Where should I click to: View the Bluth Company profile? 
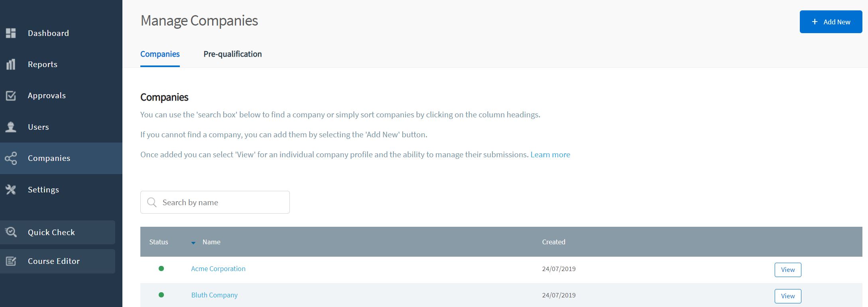787,296
